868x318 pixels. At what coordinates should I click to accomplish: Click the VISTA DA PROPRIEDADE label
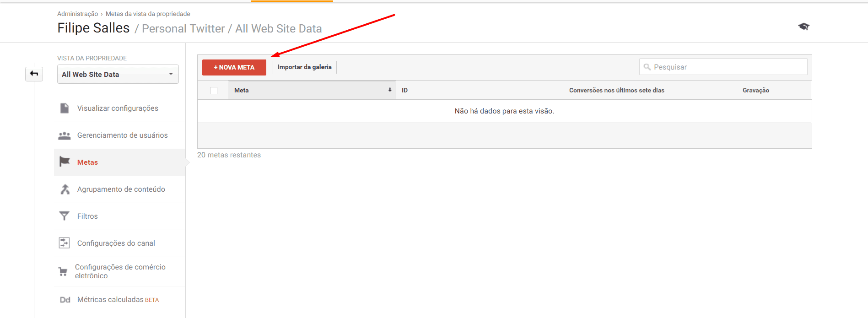point(92,58)
